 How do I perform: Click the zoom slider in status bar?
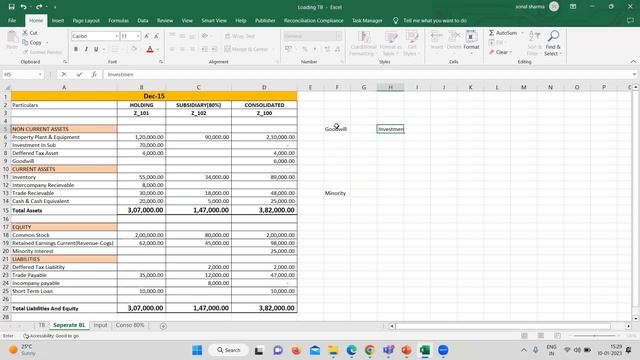coord(594,336)
